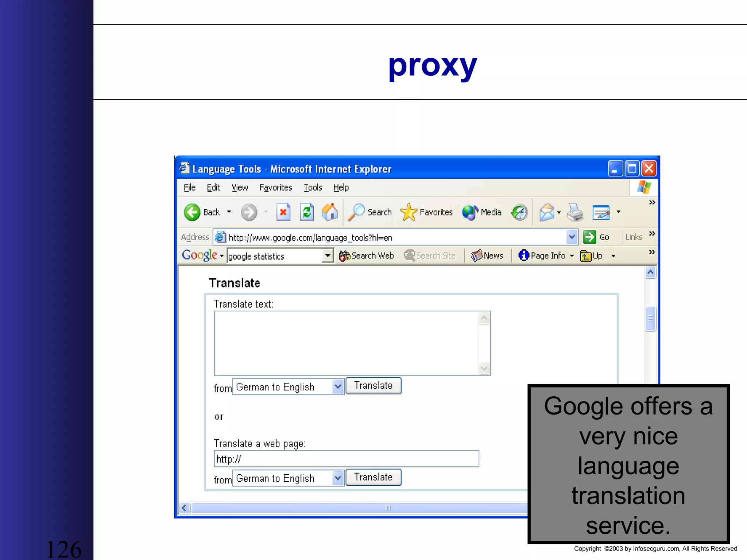Click the Print icon in toolbar
The height and width of the screenshot is (560, 747).
pos(576,212)
